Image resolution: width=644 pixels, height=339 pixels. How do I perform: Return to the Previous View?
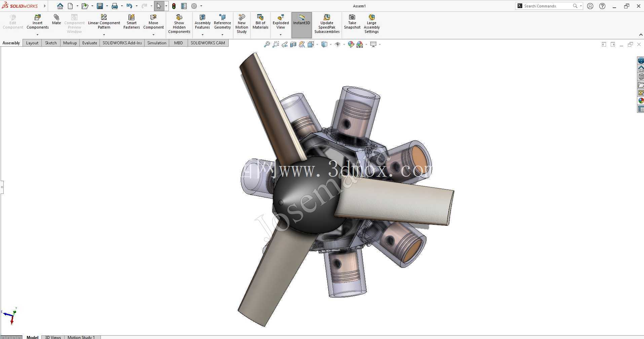pos(285,44)
